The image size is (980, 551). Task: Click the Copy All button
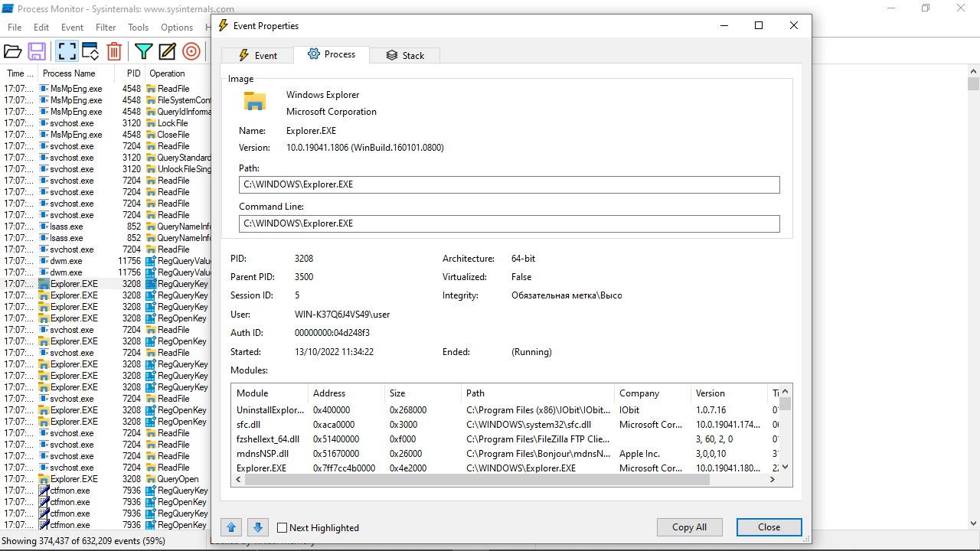pyautogui.click(x=689, y=527)
